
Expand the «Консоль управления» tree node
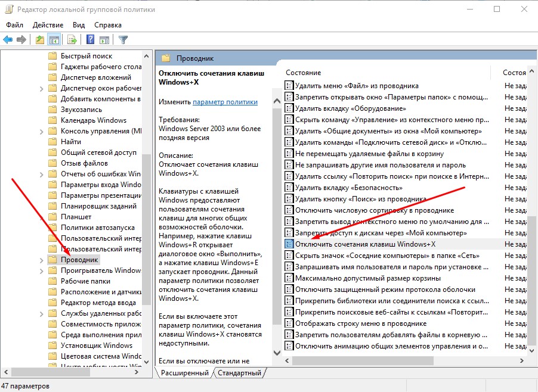click(x=41, y=131)
